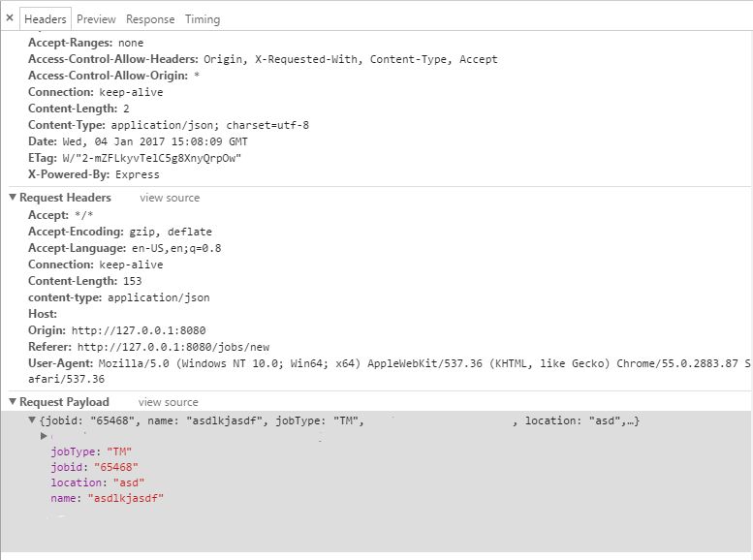Switch to the Headers tab
The image size is (753, 560).
pos(46,19)
